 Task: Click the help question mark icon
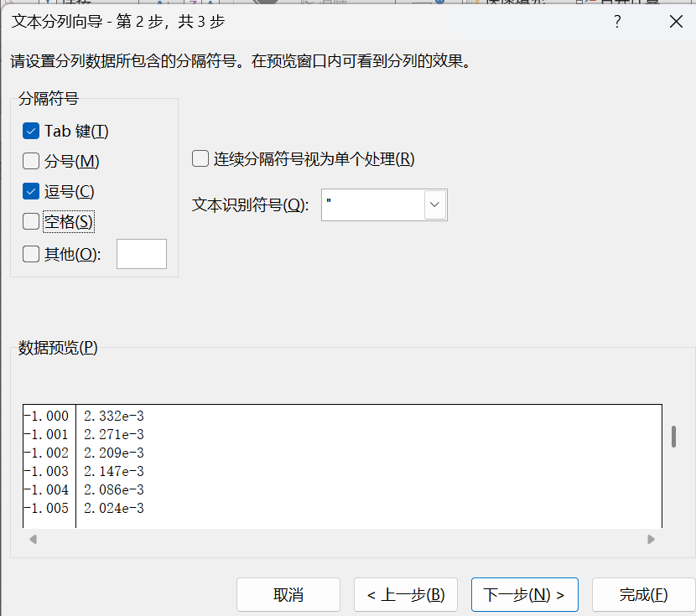point(617,21)
